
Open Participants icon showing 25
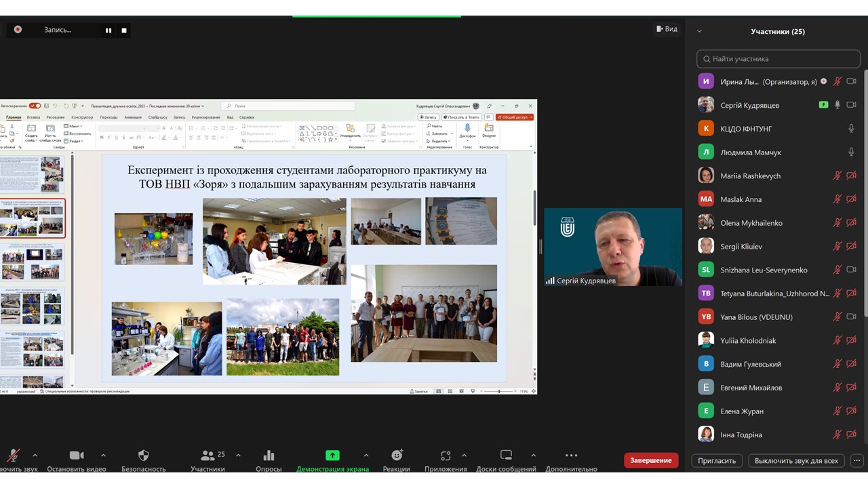(208, 455)
